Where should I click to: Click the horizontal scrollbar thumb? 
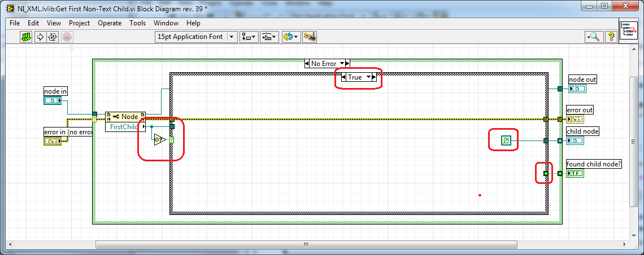coord(306,244)
